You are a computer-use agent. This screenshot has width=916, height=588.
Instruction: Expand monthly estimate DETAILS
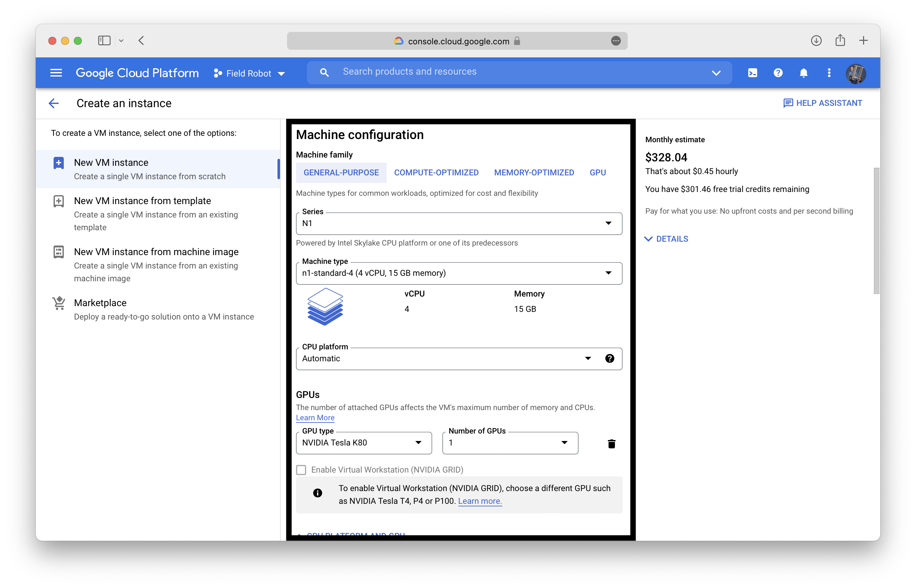tap(666, 239)
